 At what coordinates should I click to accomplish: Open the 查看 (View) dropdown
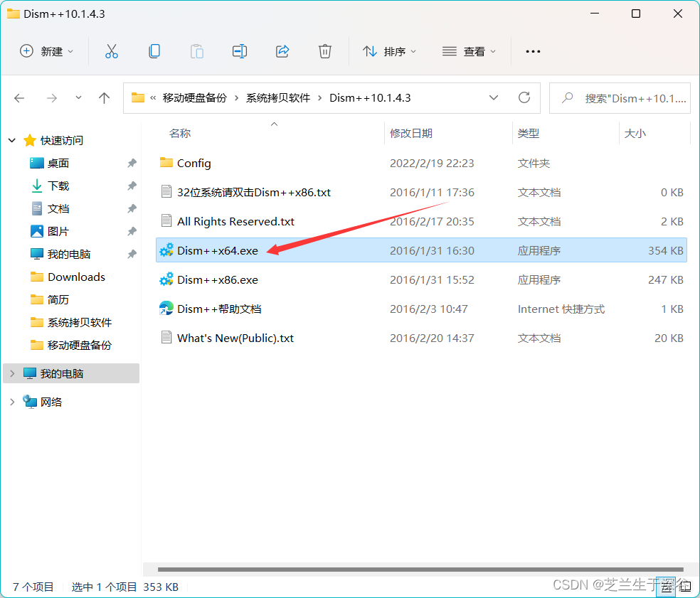click(470, 51)
